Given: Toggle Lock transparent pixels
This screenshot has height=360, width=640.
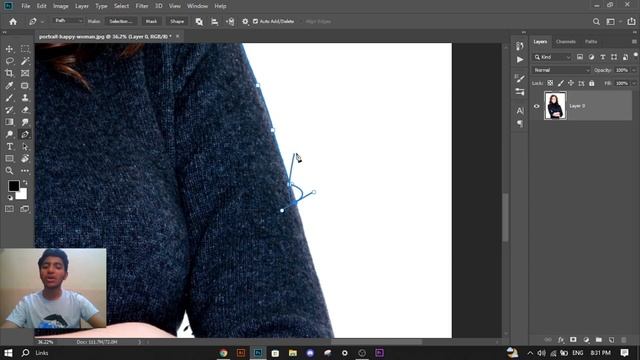Looking at the screenshot, I should click(x=550, y=83).
